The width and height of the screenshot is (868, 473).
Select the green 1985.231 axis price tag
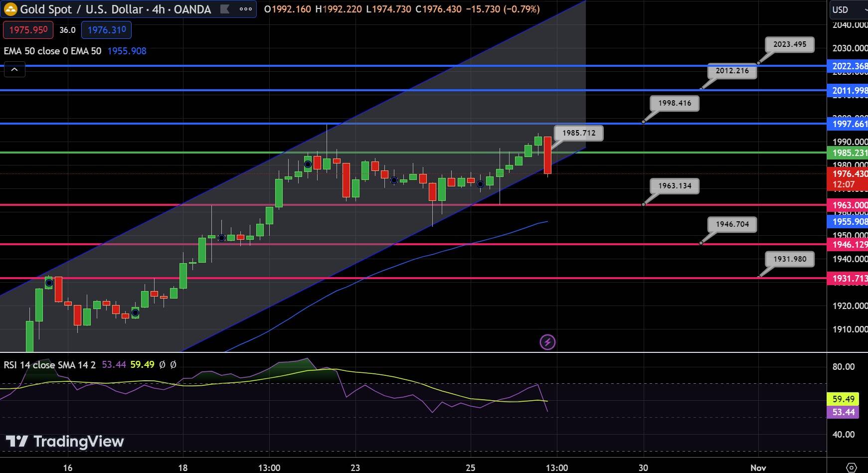tap(848, 153)
